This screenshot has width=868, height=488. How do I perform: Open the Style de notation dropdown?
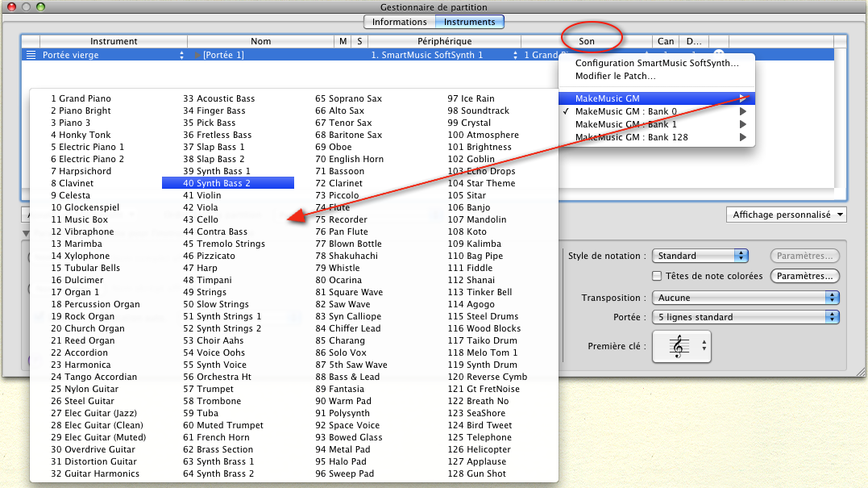700,256
